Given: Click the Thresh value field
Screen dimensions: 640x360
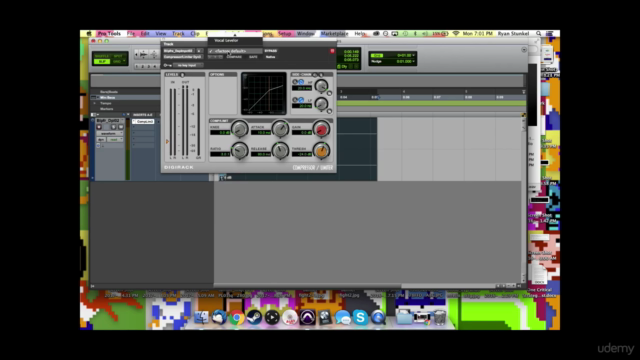Looking at the screenshot, I should (302, 154).
